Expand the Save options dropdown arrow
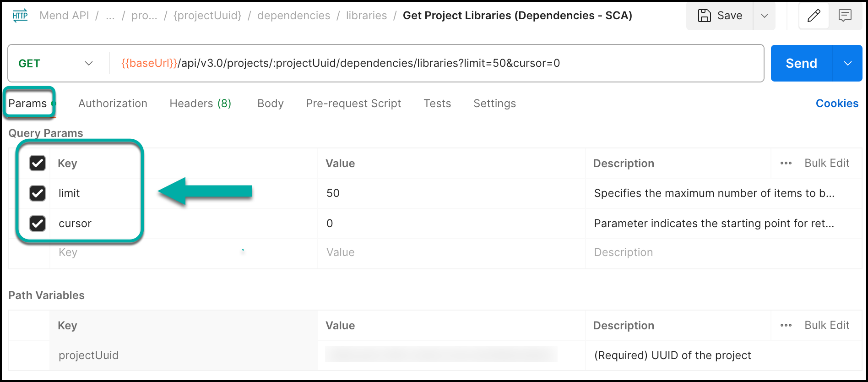Screen dimensions: 868x382 pyautogui.click(x=764, y=16)
